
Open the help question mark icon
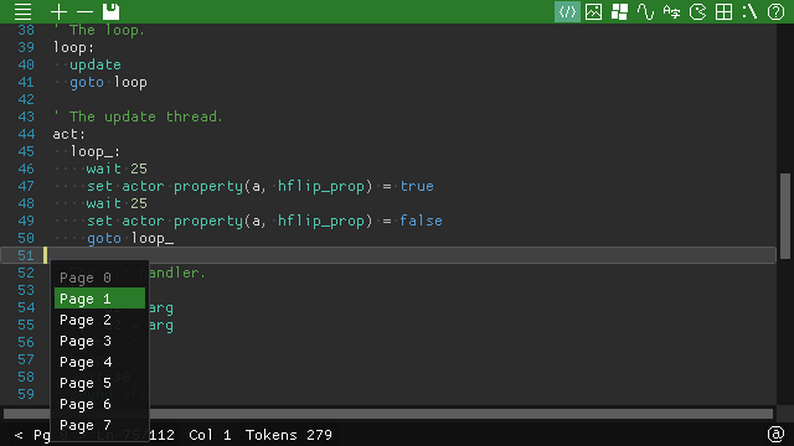pos(775,12)
